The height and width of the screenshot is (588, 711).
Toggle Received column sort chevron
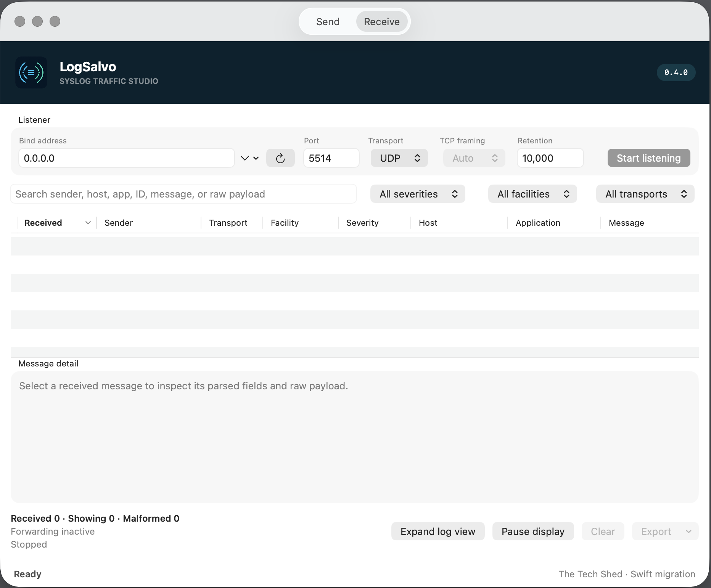pyautogui.click(x=88, y=223)
